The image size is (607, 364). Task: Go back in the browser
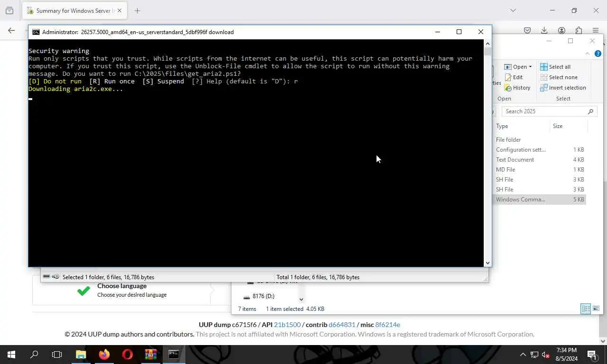pyautogui.click(x=11, y=30)
